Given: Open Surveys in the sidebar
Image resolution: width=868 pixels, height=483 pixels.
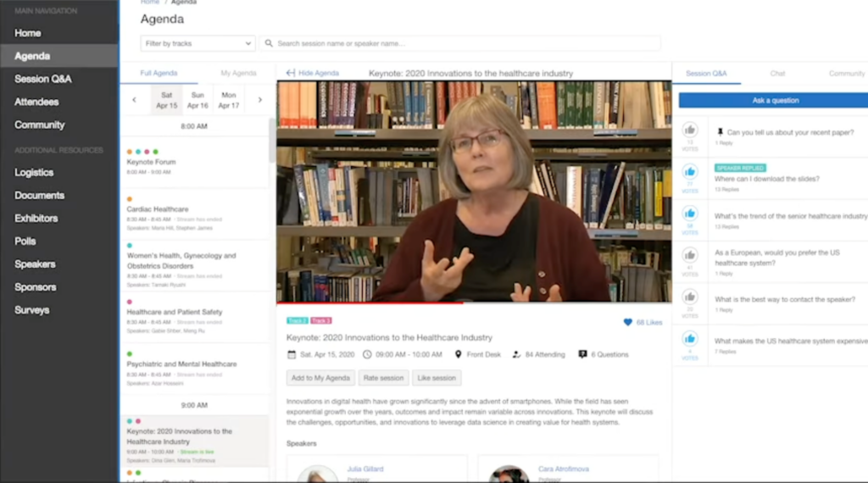Looking at the screenshot, I should click(x=32, y=310).
